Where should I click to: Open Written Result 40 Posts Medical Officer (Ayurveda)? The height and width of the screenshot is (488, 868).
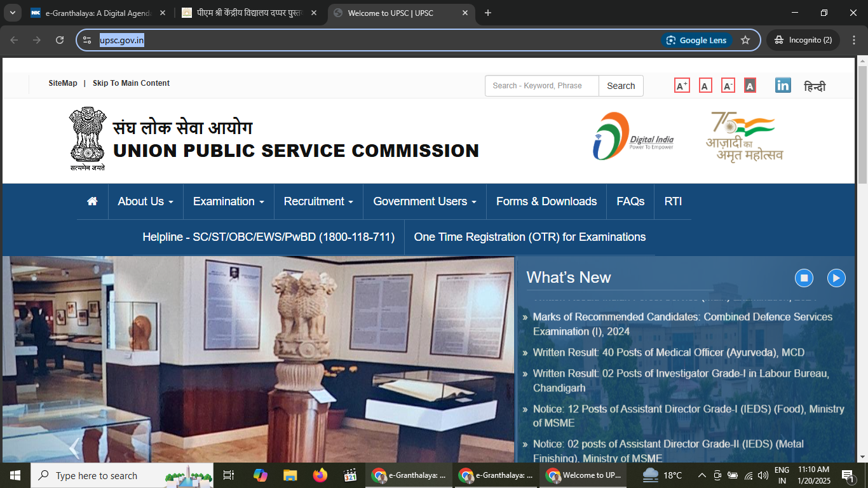pos(668,352)
